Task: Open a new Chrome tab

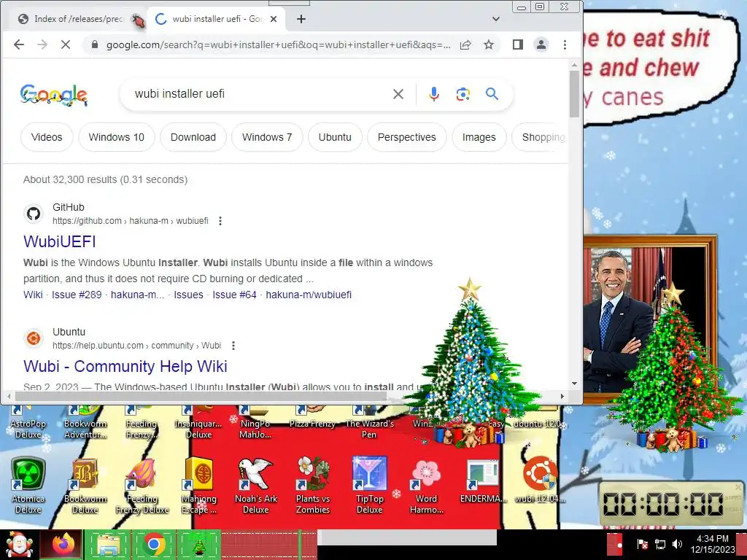Action: coord(301,19)
